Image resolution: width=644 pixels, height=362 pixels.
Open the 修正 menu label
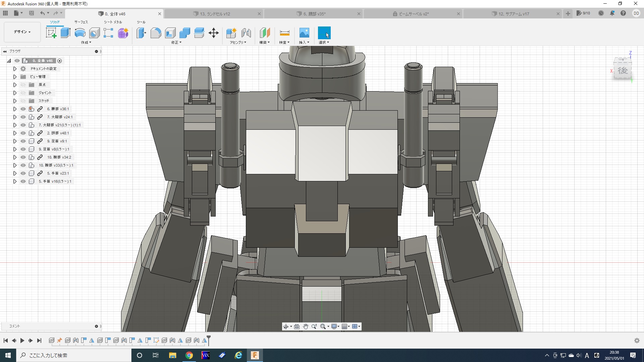(x=176, y=43)
